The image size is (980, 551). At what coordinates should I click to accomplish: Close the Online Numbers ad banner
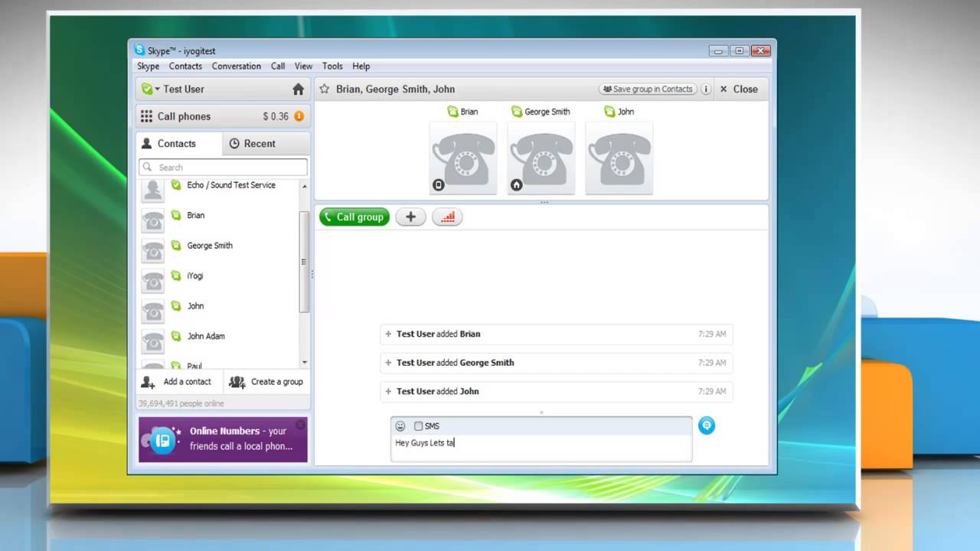[301, 425]
